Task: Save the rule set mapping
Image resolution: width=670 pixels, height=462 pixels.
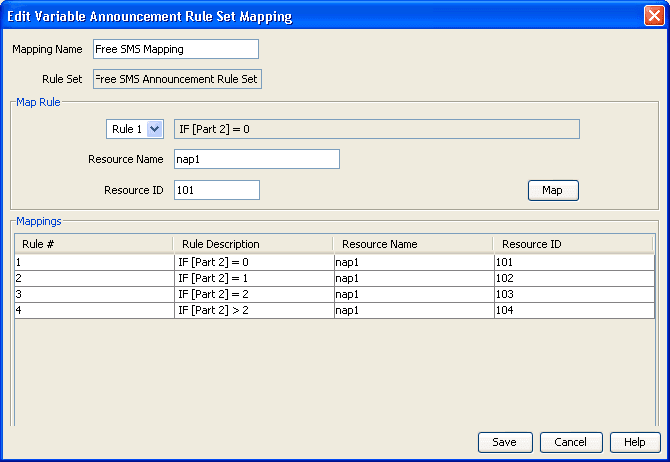Action: click(505, 442)
